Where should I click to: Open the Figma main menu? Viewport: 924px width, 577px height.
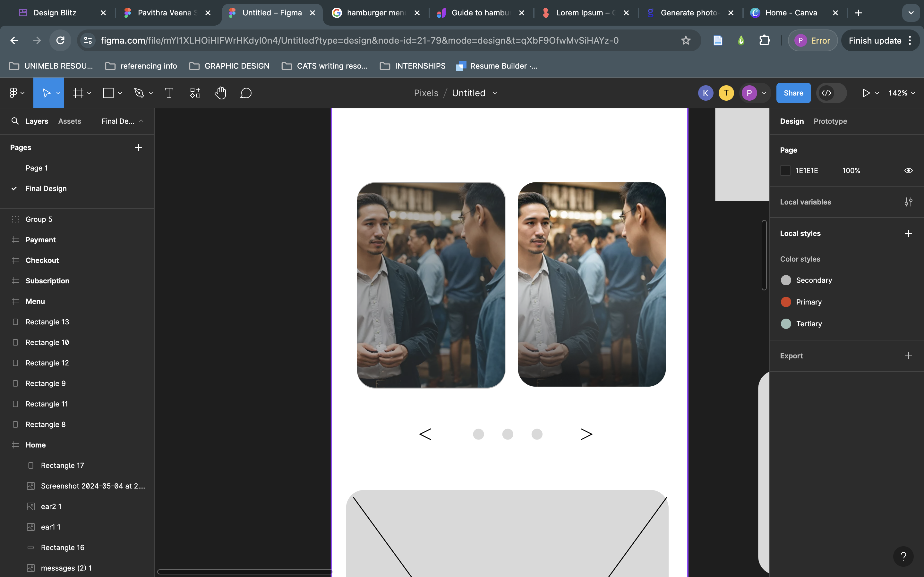pyautogui.click(x=16, y=93)
